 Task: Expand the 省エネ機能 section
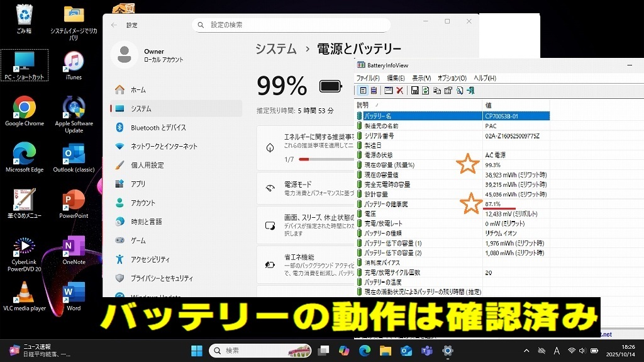pos(306,264)
